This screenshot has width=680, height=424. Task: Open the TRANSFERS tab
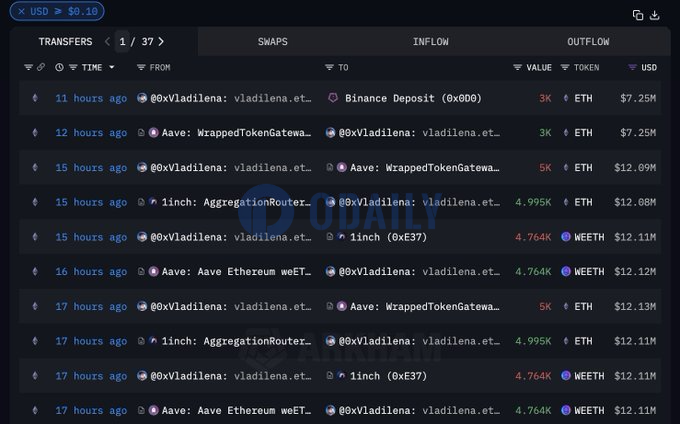pyautogui.click(x=65, y=42)
